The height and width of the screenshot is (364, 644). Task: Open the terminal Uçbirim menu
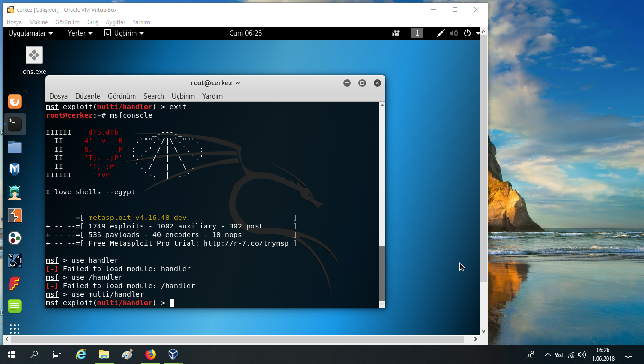click(x=183, y=96)
